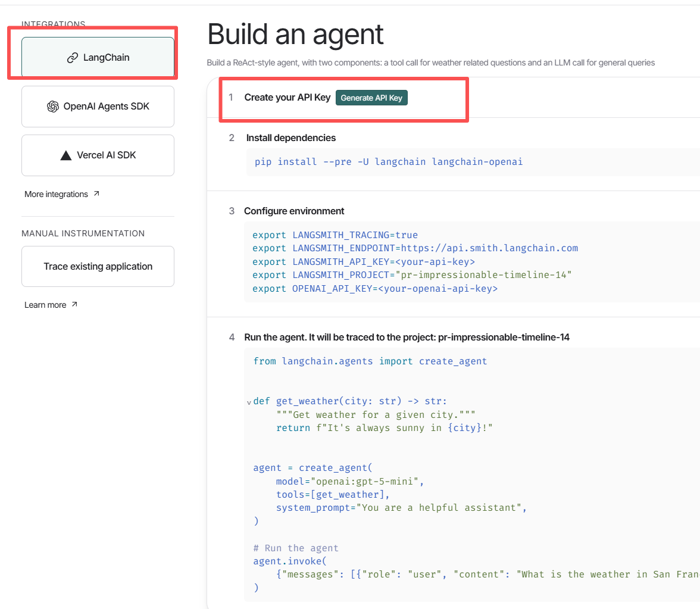The image size is (700, 609).
Task: Click the Generate API Key button
Action: coord(371,98)
